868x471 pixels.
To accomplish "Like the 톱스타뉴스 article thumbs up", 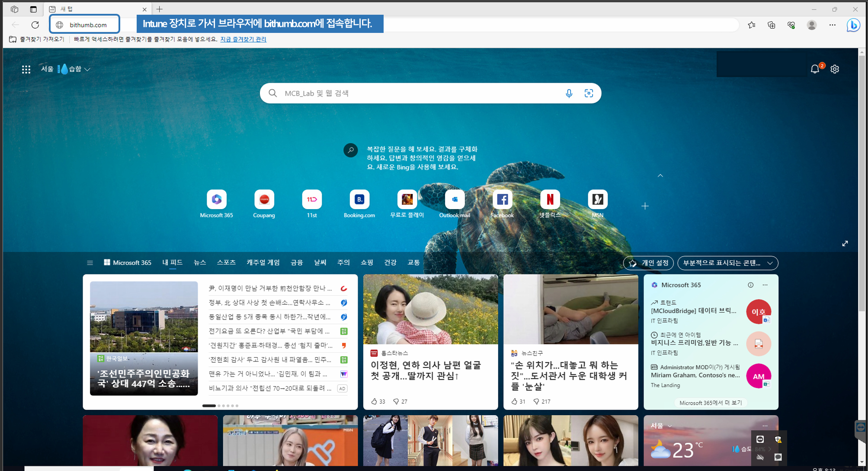I will (375, 401).
